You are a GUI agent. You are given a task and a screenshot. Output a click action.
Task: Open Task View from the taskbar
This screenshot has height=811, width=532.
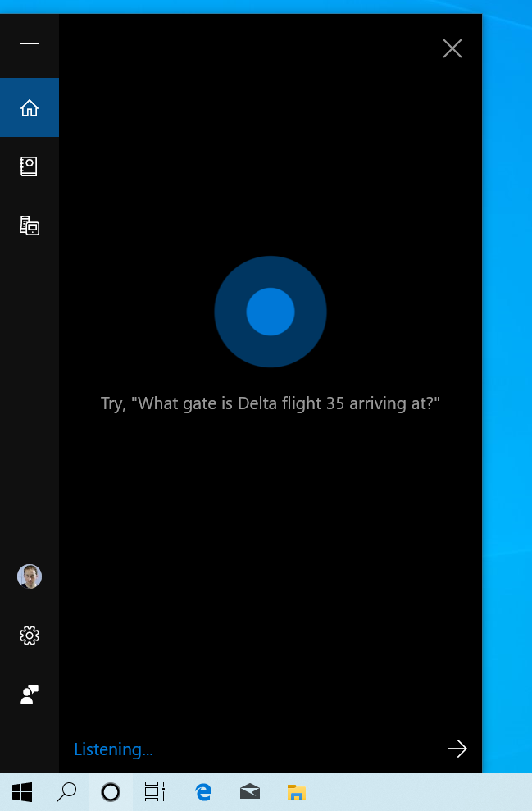tap(155, 792)
